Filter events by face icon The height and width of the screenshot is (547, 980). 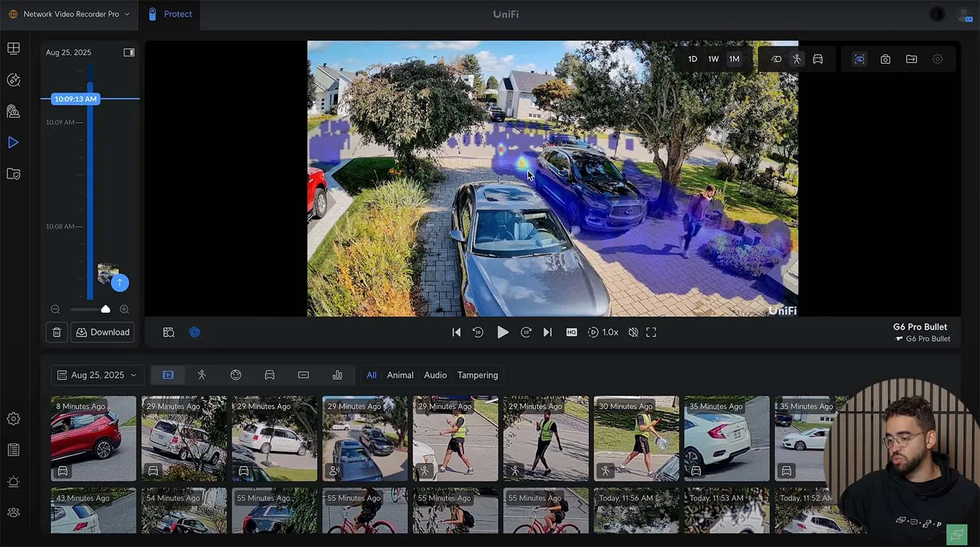236,375
